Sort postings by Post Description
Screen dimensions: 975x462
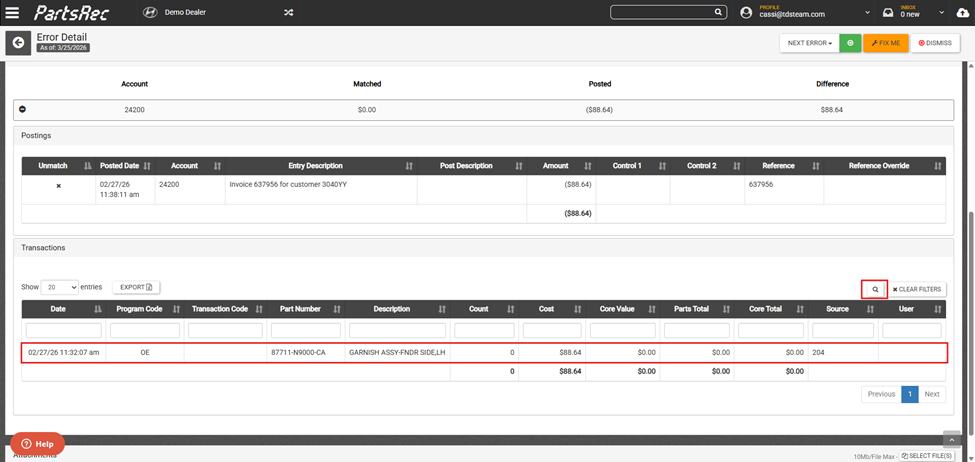[x=471, y=166]
